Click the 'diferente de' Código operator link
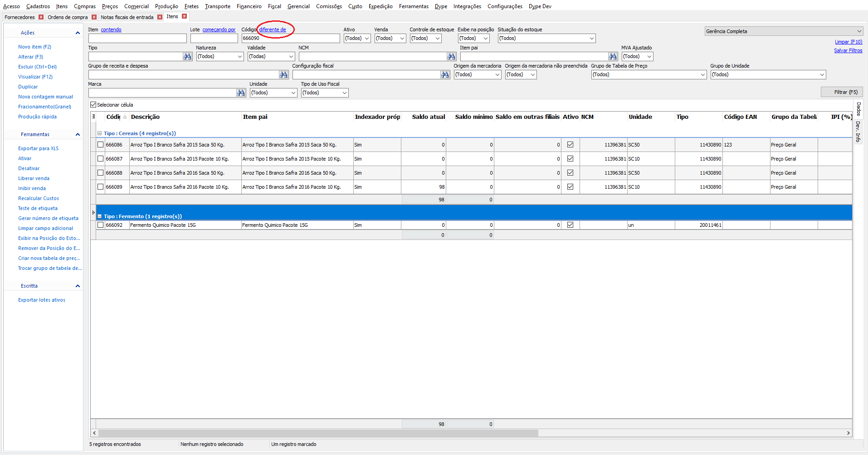The width and height of the screenshot is (868, 455). click(x=273, y=29)
